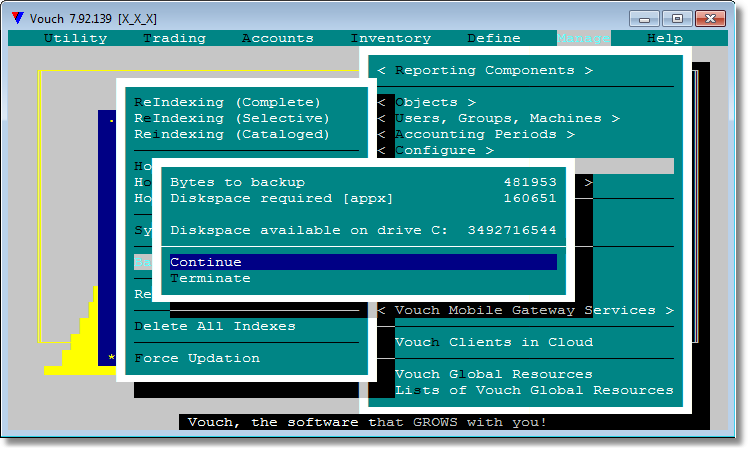This screenshot has height=450, width=748.
Task: Open the Trading menu
Action: [175, 38]
